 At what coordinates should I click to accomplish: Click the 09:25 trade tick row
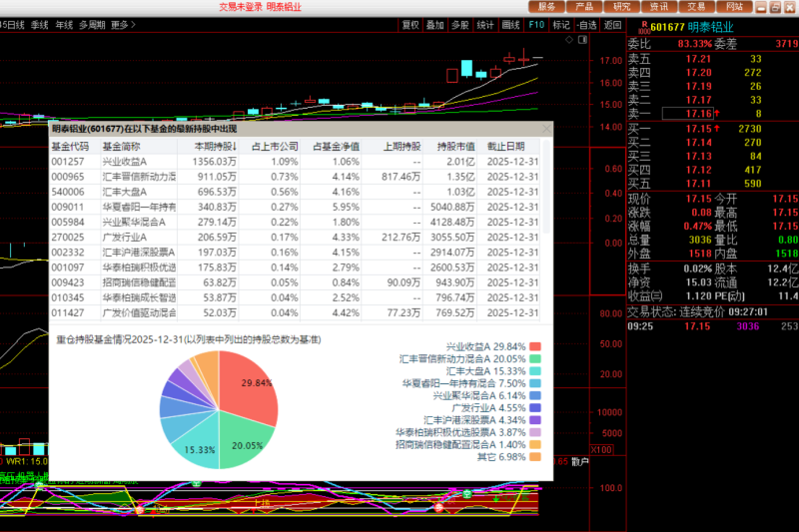[713, 326]
